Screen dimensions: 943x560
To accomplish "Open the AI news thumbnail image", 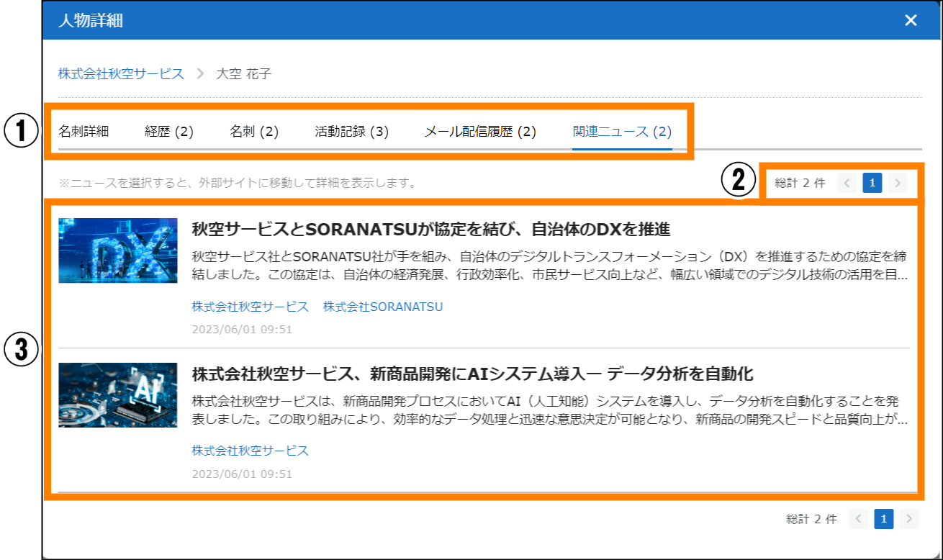I will pyautogui.click(x=118, y=395).
